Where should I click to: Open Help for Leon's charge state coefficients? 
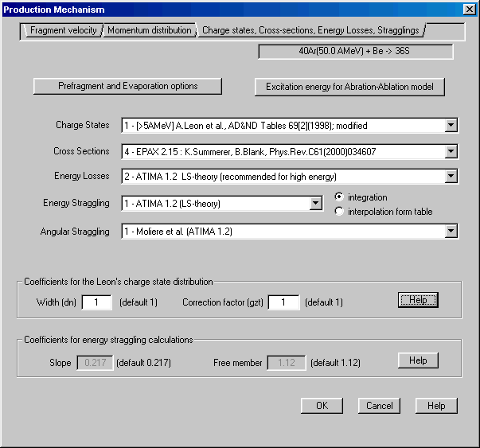coord(418,300)
